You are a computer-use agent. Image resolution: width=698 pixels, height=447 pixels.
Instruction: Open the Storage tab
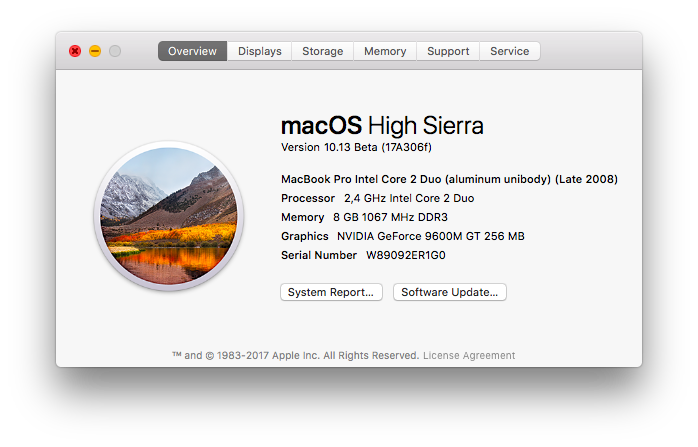pos(323,51)
